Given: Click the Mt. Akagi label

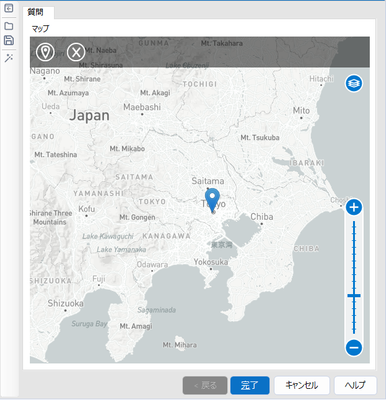Looking at the screenshot, I should (155, 93).
